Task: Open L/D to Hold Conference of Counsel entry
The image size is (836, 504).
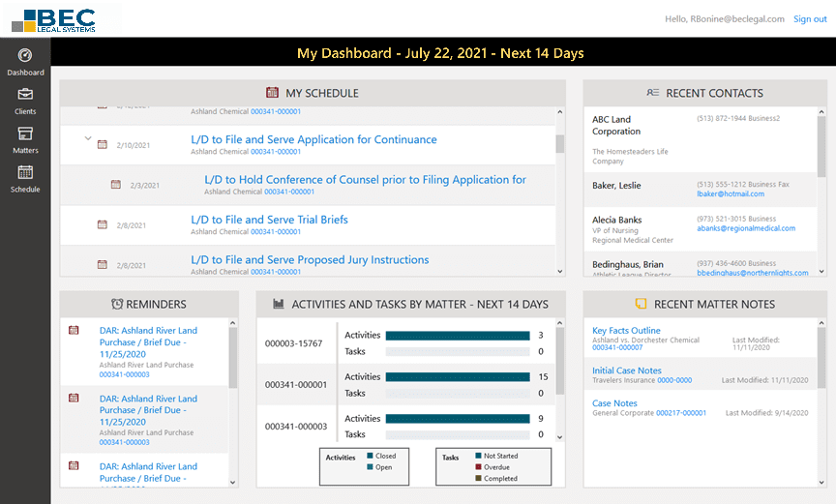Action: pyautogui.click(x=365, y=180)
